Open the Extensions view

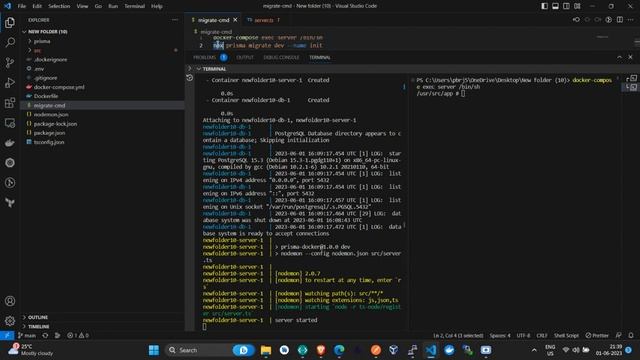point(10,102)
